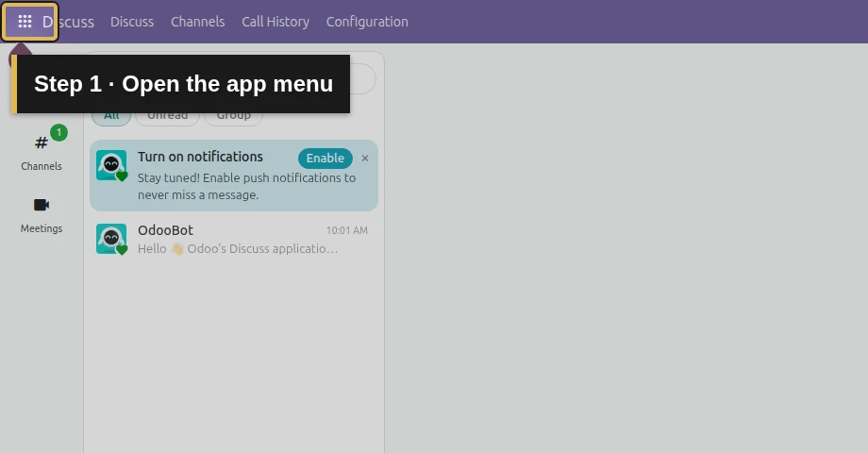Click the Hello Odoo's Discuss message preview
This screenshot has height=453, width=868.
click(x=238, y=248)
